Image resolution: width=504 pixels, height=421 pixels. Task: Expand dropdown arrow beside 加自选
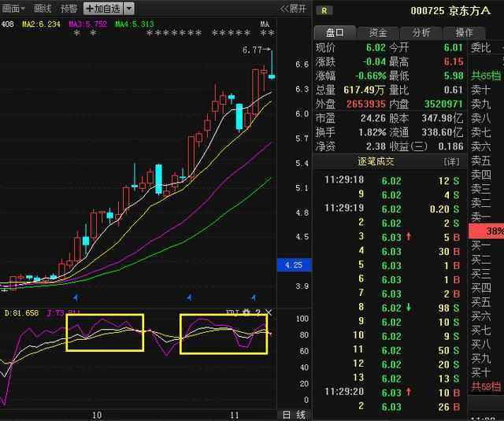coord(129,9)
